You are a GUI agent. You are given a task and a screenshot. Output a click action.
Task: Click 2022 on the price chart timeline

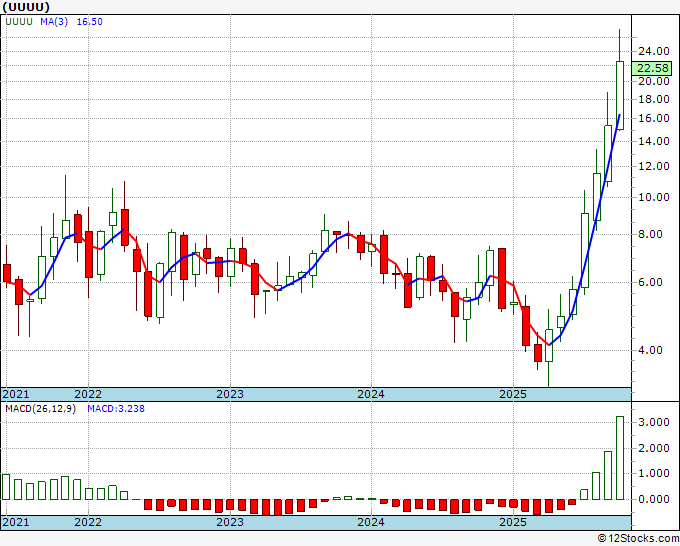[88, 394]
